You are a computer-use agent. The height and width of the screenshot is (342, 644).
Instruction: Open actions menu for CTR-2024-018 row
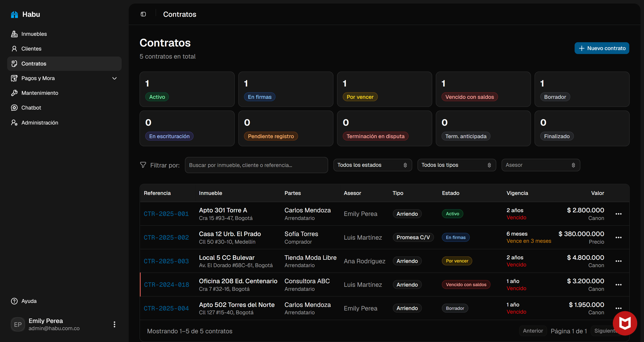(x=619, y=285)
